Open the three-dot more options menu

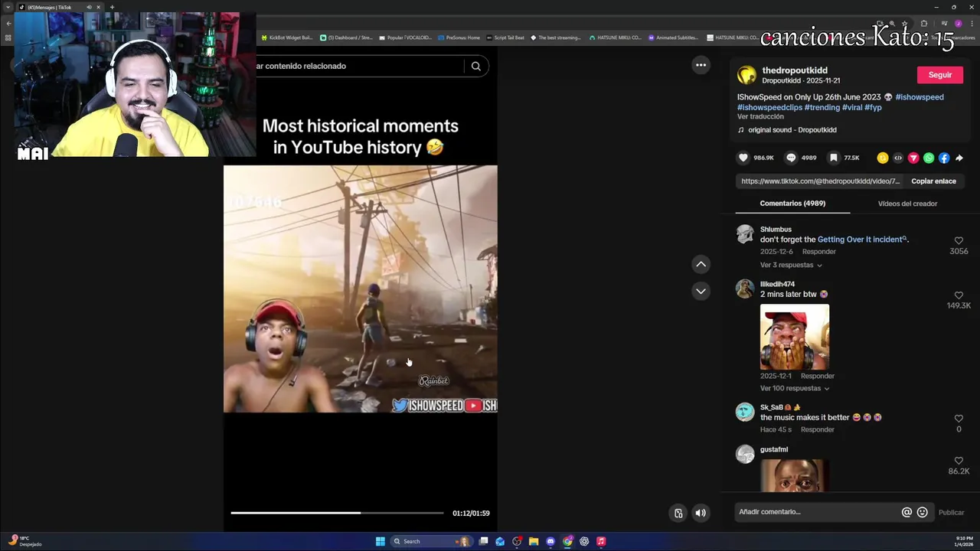[x=701, y=65]
